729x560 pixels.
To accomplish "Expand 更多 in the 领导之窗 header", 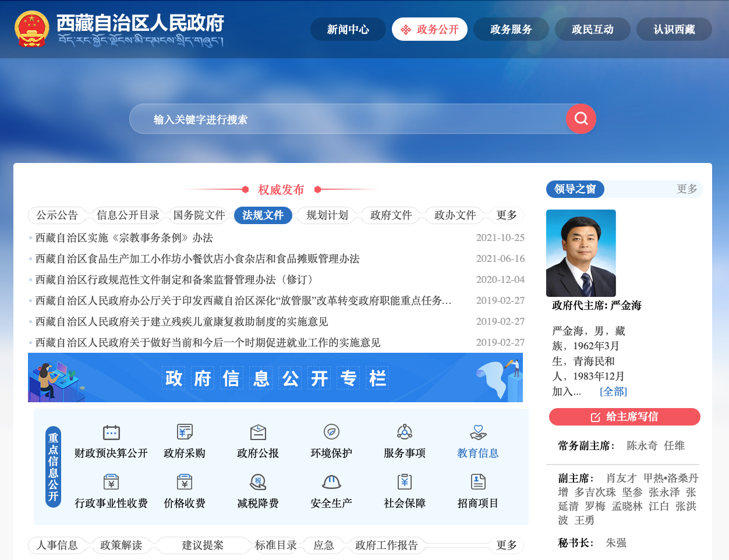I will pyautogui.click(x=687, y=189).
